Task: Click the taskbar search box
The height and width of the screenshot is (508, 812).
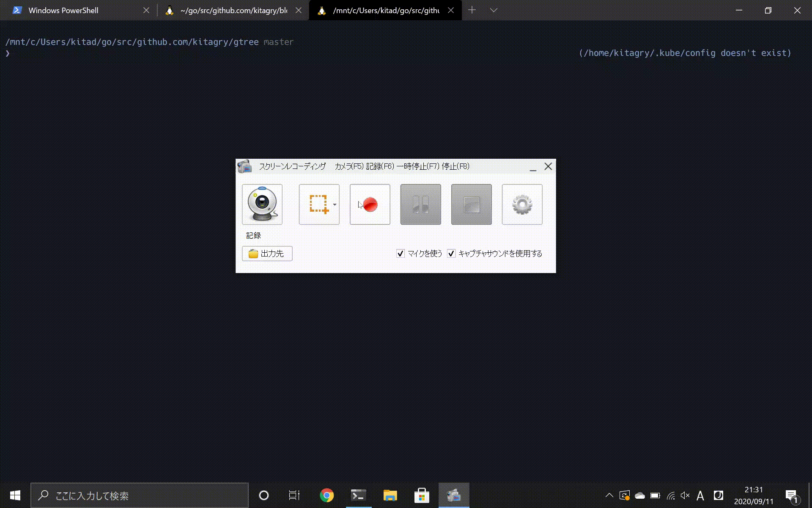Action: click(140, 495)
